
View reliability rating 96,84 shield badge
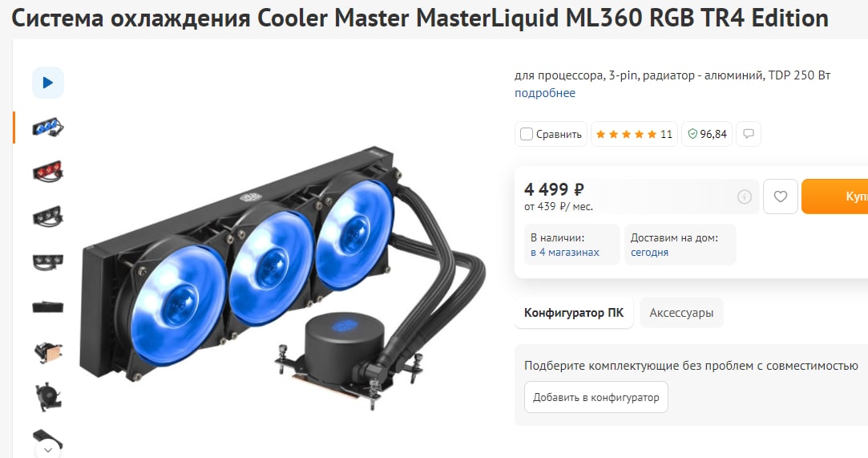707,134
